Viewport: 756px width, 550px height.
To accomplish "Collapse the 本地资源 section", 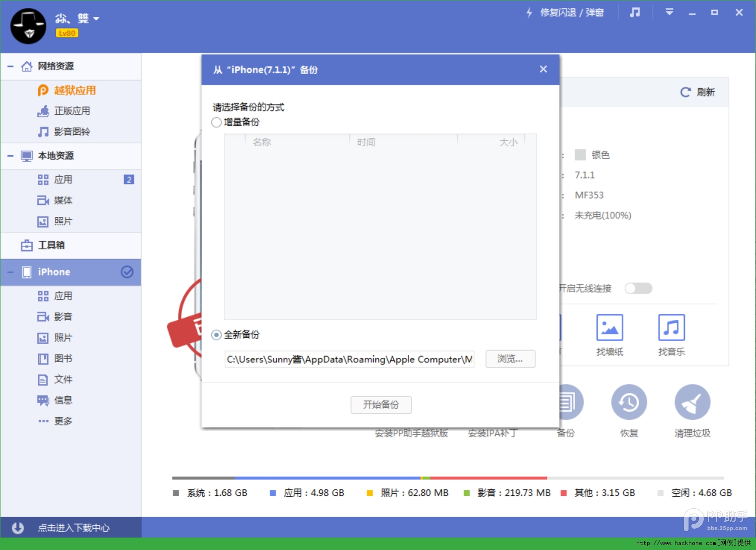I will 10,156.
